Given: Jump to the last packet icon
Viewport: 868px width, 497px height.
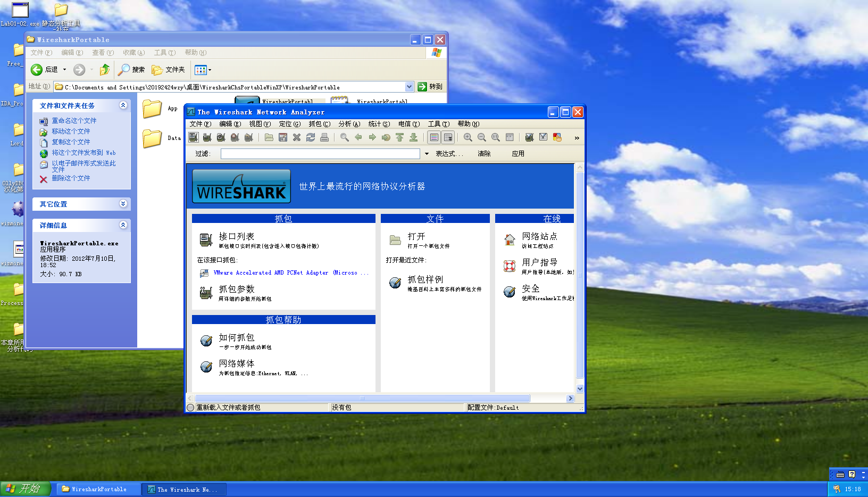Looking at the screenshot, I should tap(414, 137).
